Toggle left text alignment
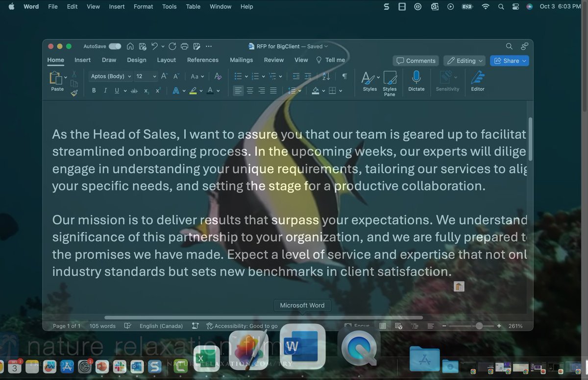 click(x=238, y=91)
